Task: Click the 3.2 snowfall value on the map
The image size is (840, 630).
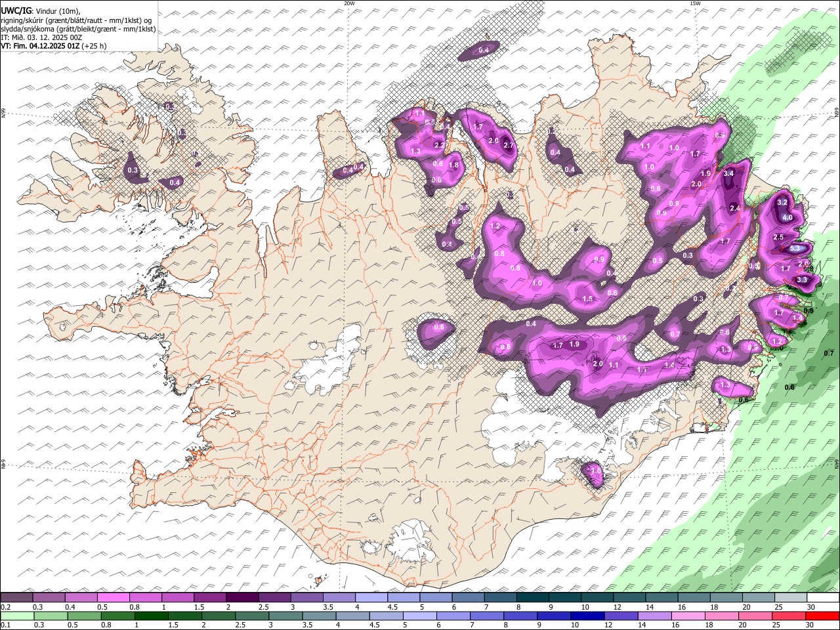Action: click(782, 203)
